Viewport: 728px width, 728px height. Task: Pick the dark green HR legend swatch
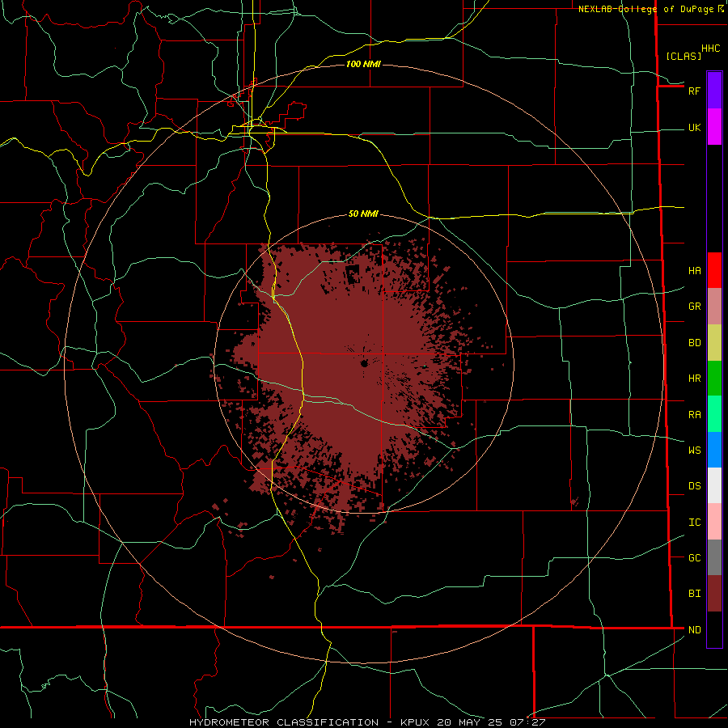click(714, 378)
